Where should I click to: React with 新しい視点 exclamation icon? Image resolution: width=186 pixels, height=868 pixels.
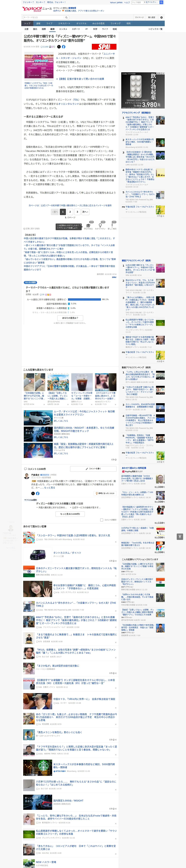pyautogui.click(x=112, y=225)
